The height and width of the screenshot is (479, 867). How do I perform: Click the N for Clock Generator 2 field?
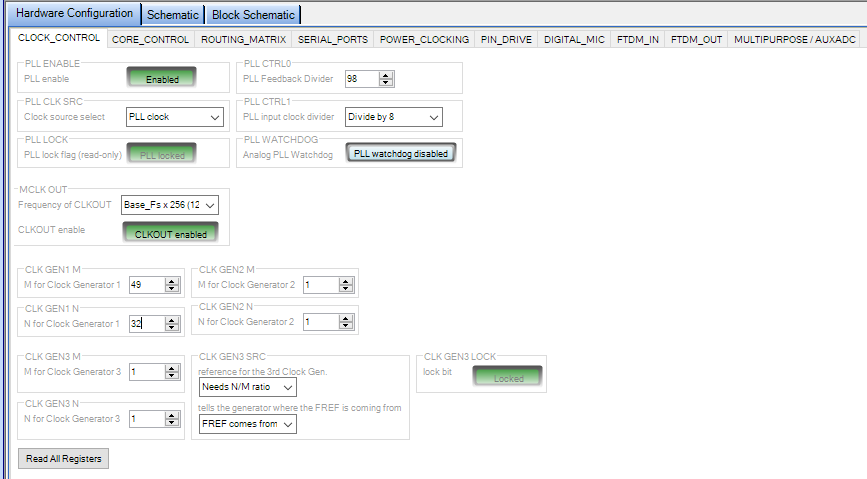tap(321, 322)
